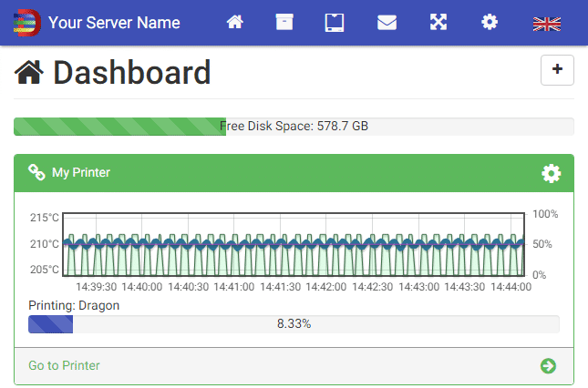The image size is (588, 388).
Task: Click the house icon beside Dashboard
Action: point(29,72)
